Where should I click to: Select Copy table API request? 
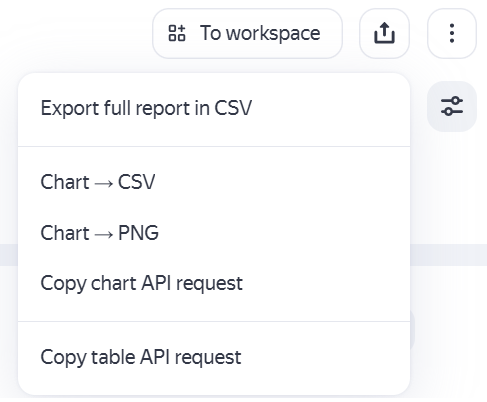214,357
